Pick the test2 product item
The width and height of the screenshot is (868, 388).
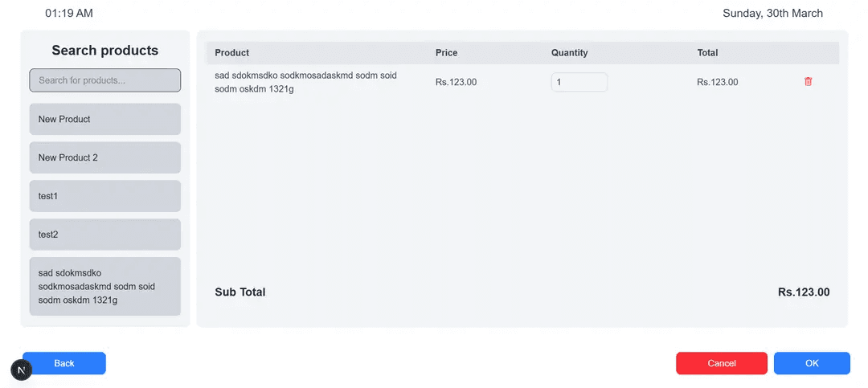[104, 235]
